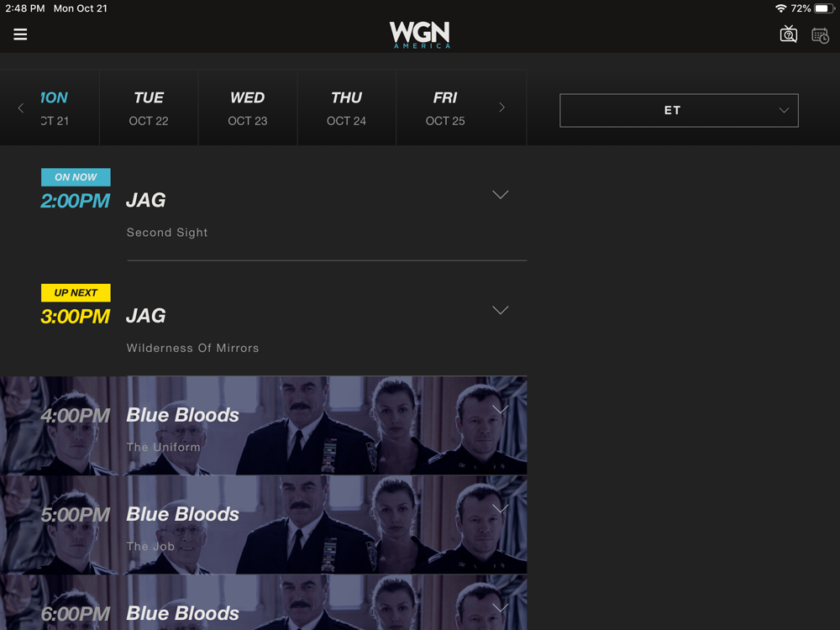This screenshot has height=630, width=840.
Task: Expand the 3:00PM JAG listing
Action: (500, 310)
